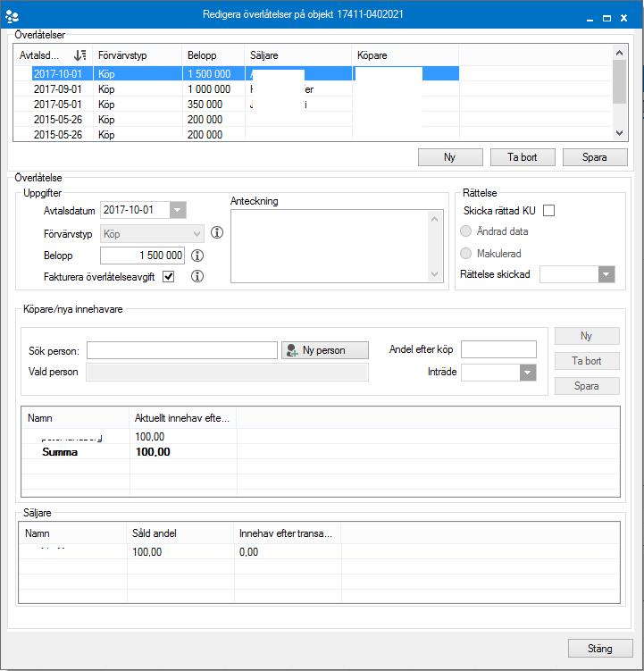The image size is (644, 671).
Task: Click the Säljare column header in Överlåtelser
Action: [x=298, y=55]
